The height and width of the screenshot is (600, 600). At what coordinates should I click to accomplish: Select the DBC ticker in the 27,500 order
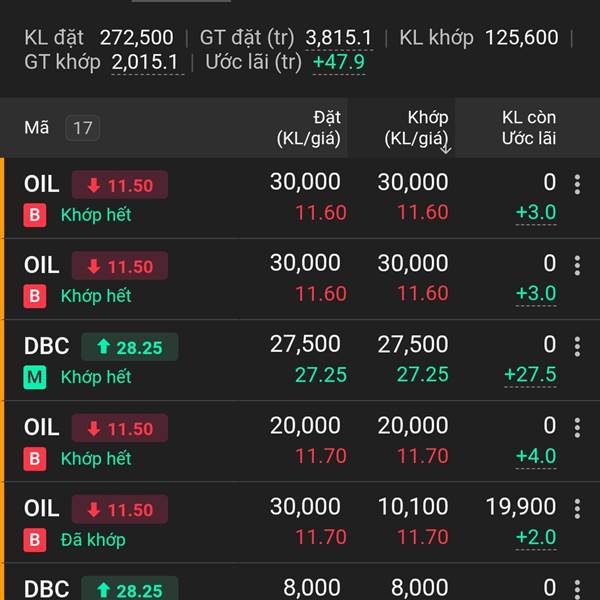[47, 346]
